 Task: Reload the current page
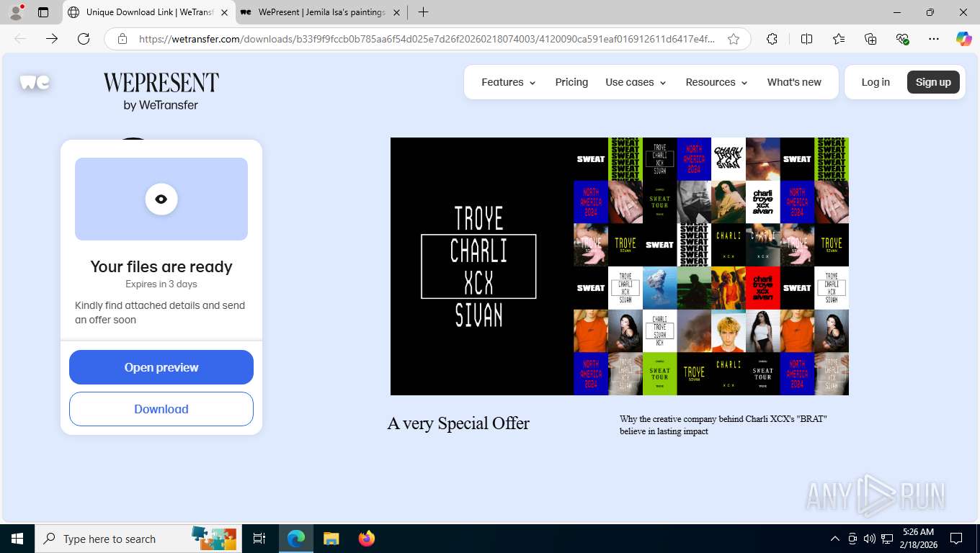coord(84,39)
